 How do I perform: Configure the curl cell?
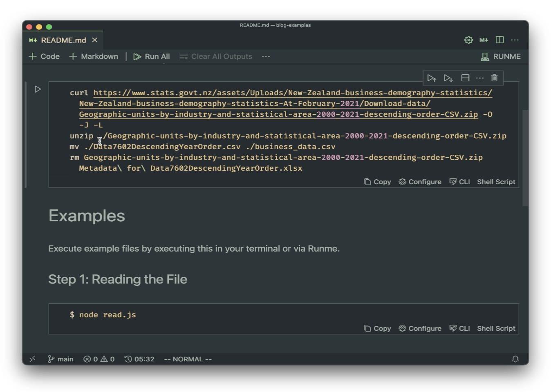tap(420, 182)
